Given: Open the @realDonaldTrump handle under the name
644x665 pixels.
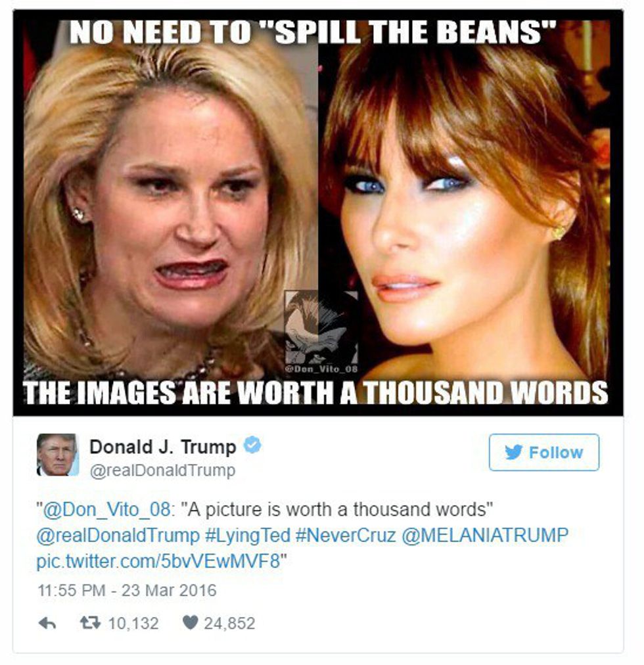Looking at the screenshot, I should pos(162,470).
